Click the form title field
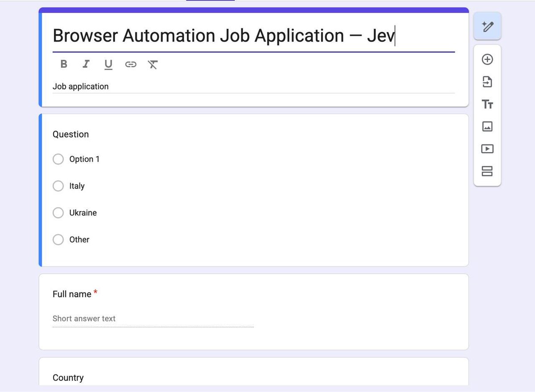 coord(254,36)
